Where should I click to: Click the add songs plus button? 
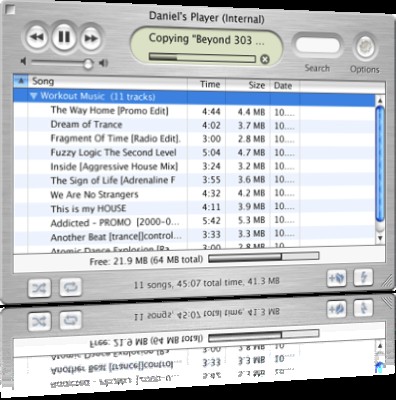336,278
